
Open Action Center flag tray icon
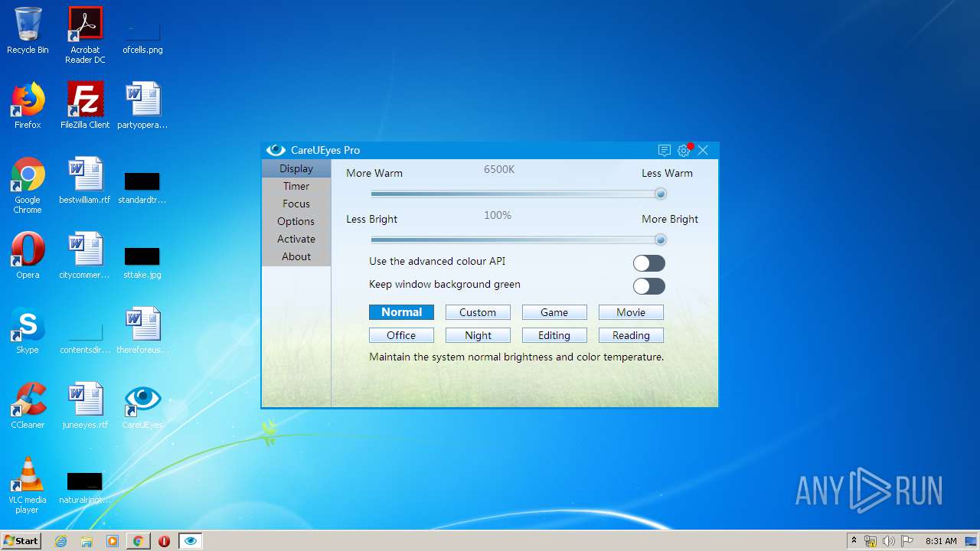click(907, 541)
